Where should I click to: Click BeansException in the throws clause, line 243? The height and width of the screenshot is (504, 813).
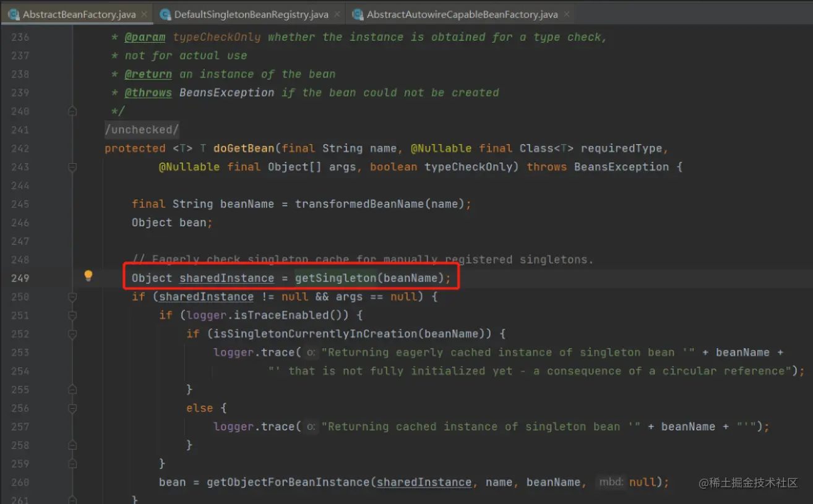pyautogui.click(x=621, y=167)
